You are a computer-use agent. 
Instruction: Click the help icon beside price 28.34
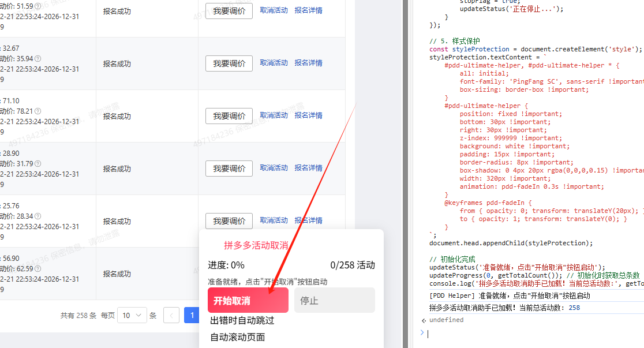pos(38,216)
